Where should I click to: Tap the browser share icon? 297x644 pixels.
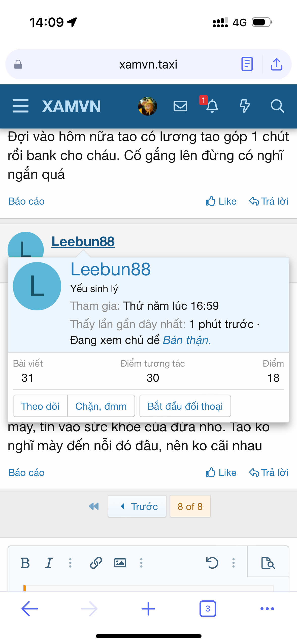point(276,64)
